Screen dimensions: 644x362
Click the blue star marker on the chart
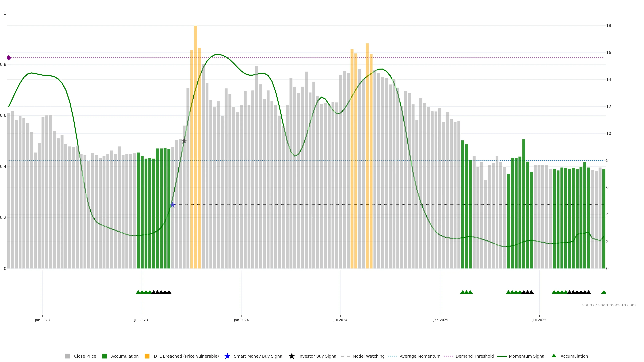(x=173, y=205)
